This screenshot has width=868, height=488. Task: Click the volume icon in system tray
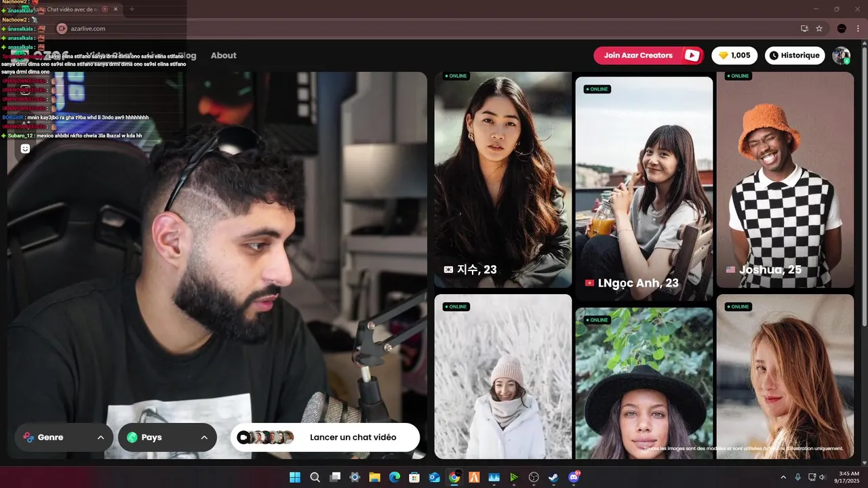[823, 477]
